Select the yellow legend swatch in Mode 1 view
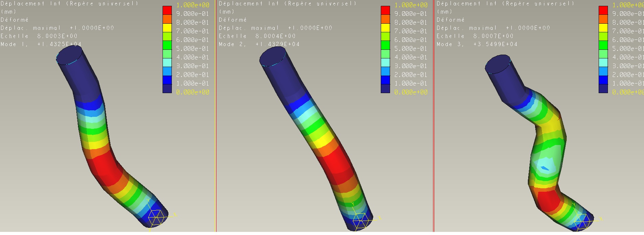 pyautogui.click(x=167, y=28)
